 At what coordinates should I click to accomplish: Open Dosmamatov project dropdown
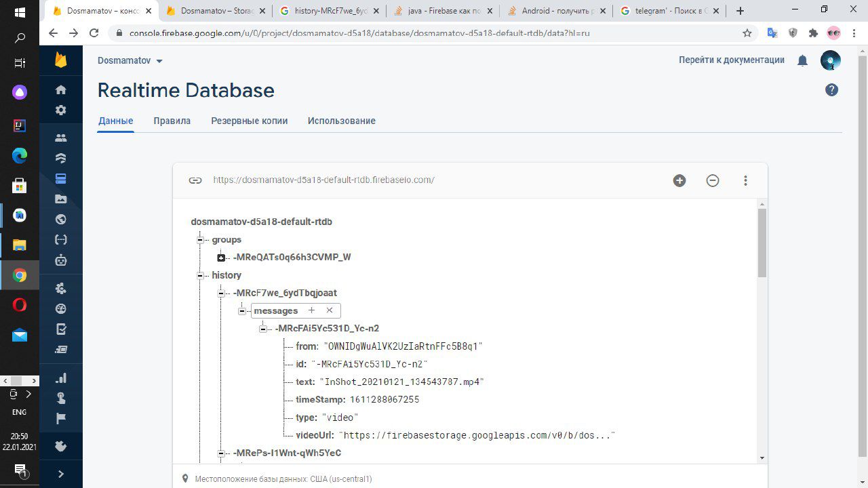tap(130, 60)
